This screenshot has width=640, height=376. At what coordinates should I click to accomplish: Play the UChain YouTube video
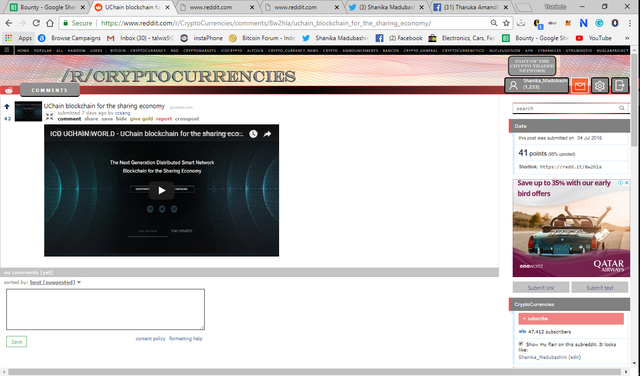tap(162, 190)
